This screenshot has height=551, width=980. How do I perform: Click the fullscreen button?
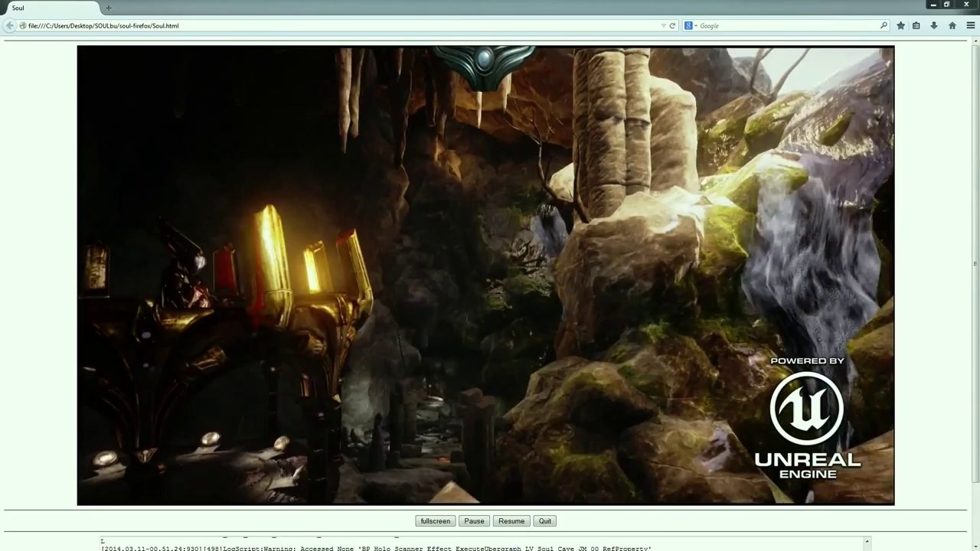click(x=435, y=521)
